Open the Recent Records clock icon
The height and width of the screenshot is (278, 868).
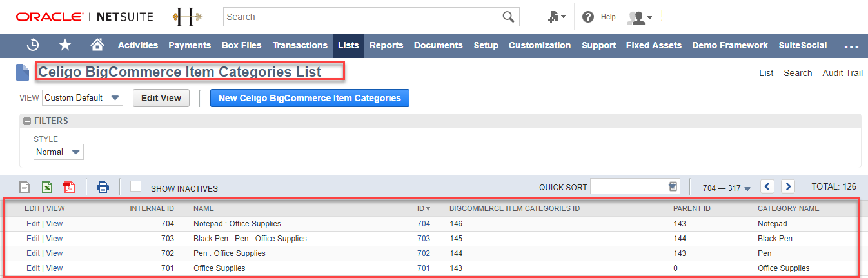click(33, 45)
